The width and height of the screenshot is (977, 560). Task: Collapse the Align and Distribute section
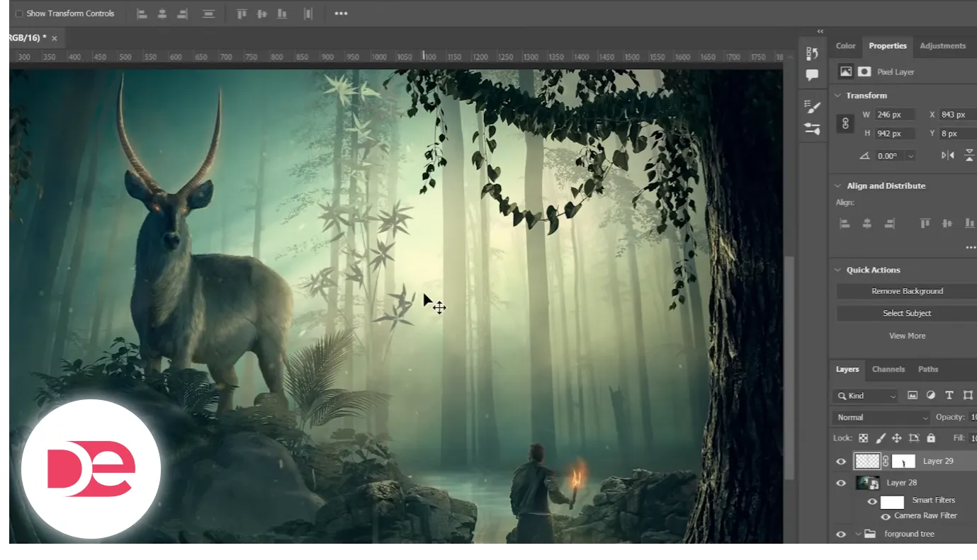point(838,186)
